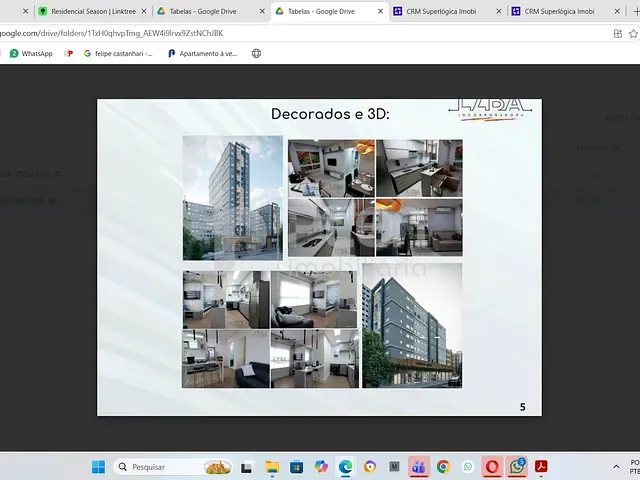Viewport: 640px width, 480px height.
Task: Open Task View from the taskbar
Action: [x=247, y=467]
